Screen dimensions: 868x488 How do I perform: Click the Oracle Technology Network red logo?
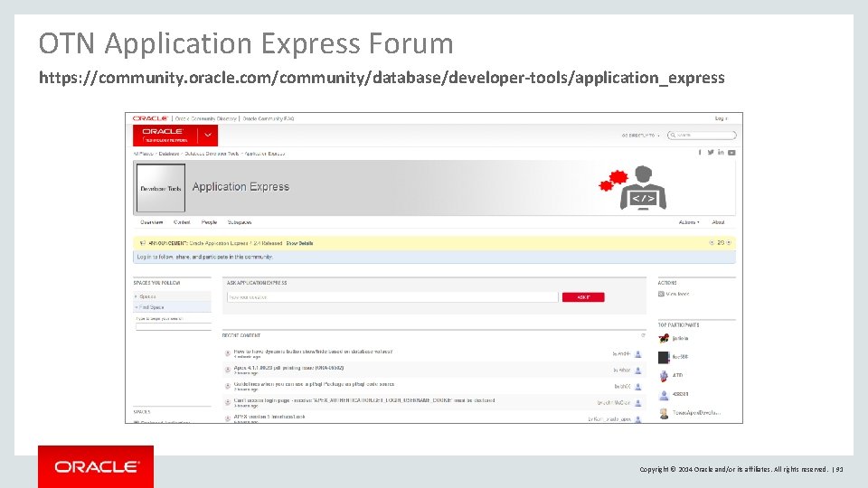(165, 135)
